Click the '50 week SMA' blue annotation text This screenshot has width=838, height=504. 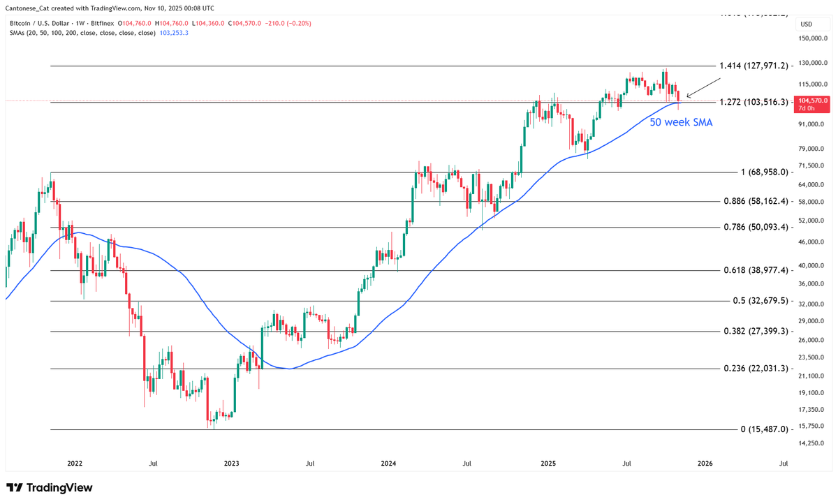(681, 121)
